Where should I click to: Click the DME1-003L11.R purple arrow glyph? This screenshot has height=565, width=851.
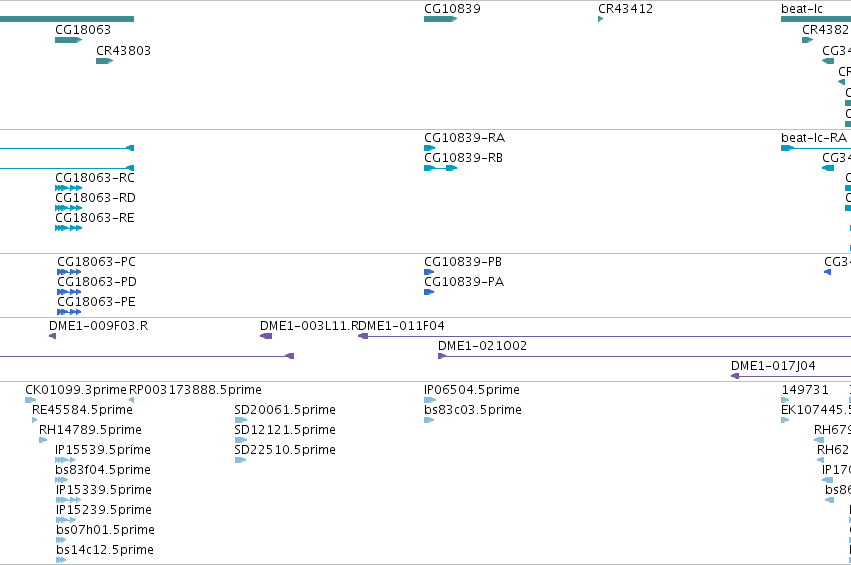266,337
